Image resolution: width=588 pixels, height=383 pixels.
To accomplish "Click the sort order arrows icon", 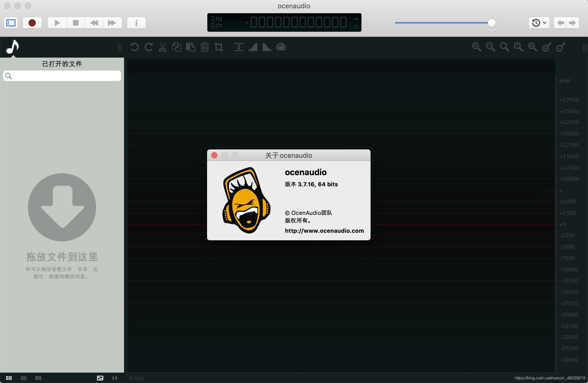I will pos(115,378).
